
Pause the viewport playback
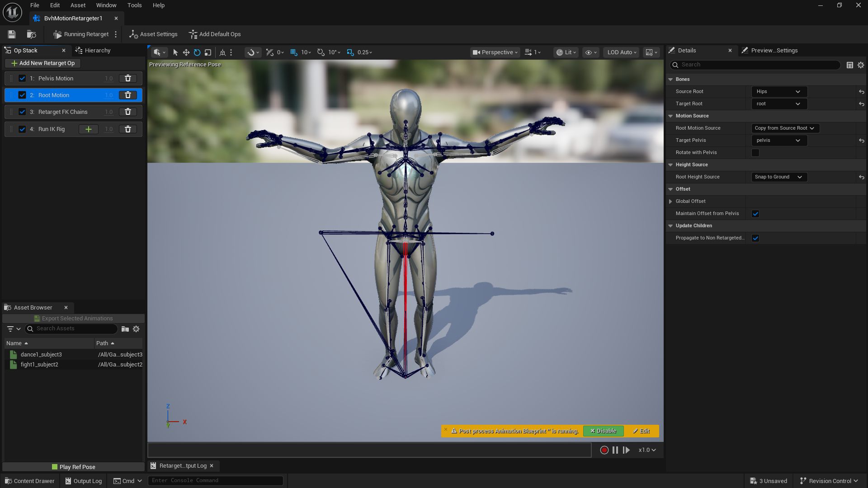click(x=615, y=450)
